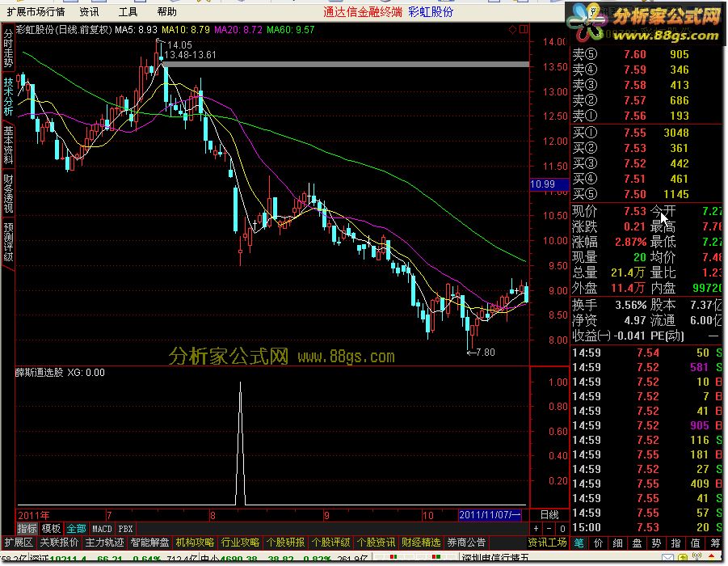Select the 细 tab in quote panel
728x566 pixels.
coord(617,543)
